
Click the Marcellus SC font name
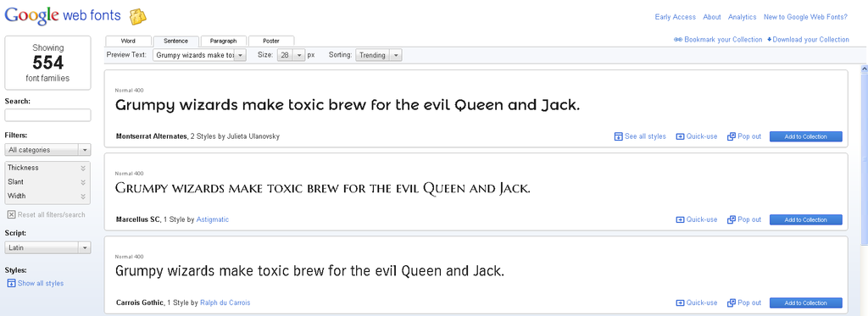[138, 219]
